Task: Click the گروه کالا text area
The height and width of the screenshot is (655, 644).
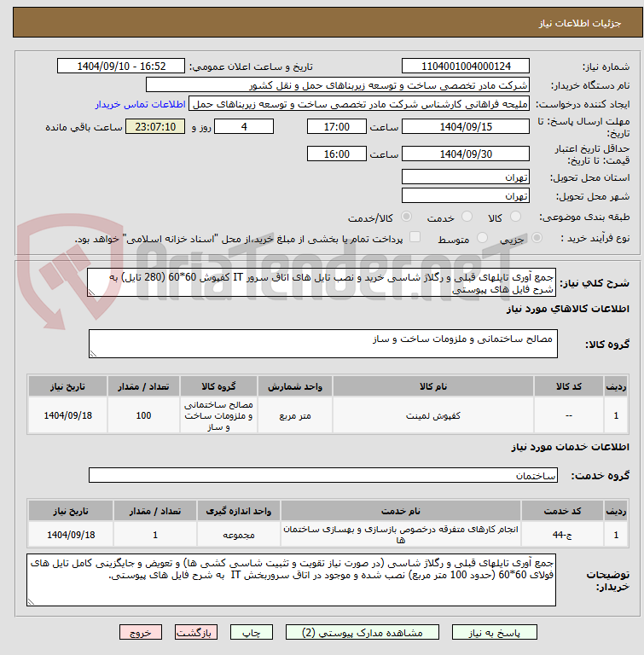Action: point(323,344)
